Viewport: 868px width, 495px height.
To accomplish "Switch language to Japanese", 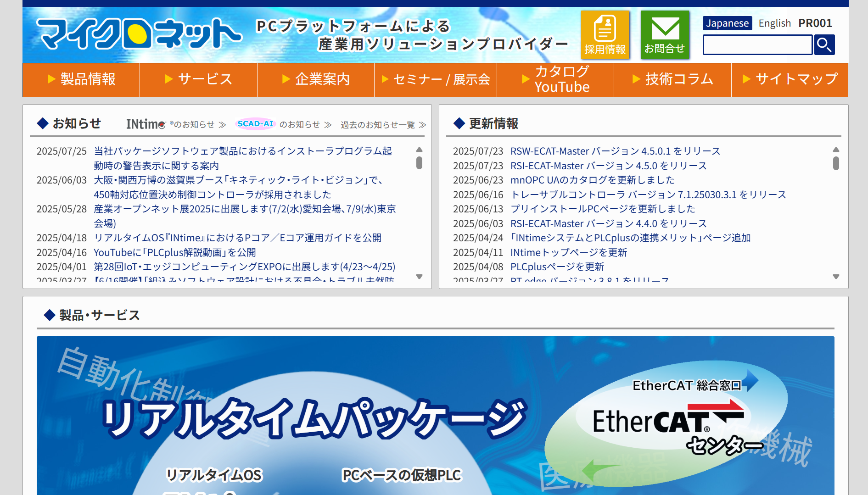I will (x=727, y=23).
